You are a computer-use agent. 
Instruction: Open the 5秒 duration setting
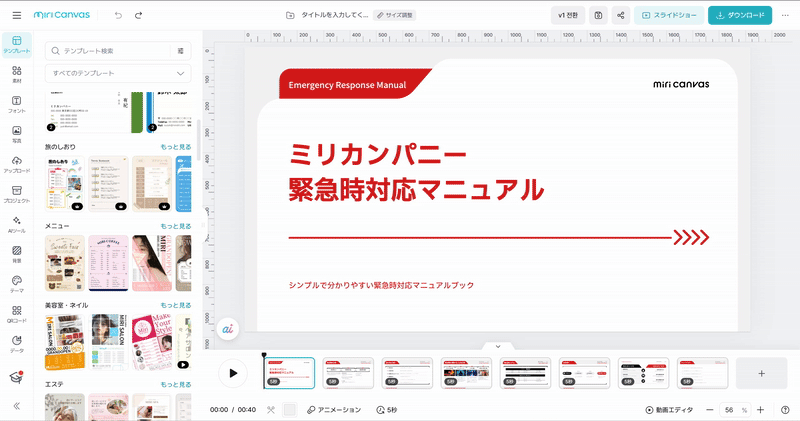pyautogui.click(x=387, y=410)
